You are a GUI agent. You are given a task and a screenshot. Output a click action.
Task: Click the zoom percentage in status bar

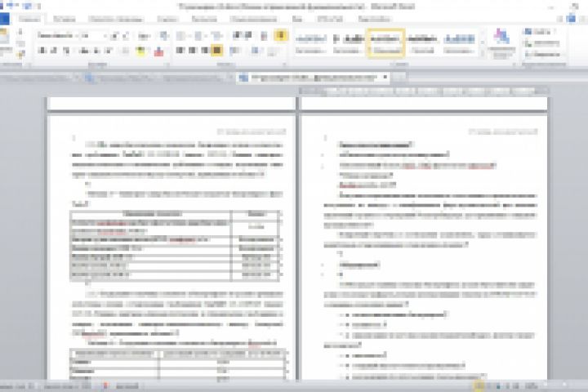(531, 386)
